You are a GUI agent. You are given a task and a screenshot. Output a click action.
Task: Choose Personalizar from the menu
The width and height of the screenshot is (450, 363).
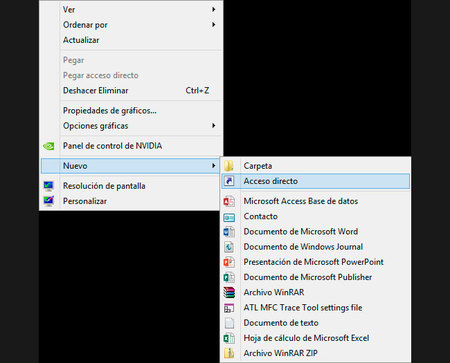tap(130, 201)
